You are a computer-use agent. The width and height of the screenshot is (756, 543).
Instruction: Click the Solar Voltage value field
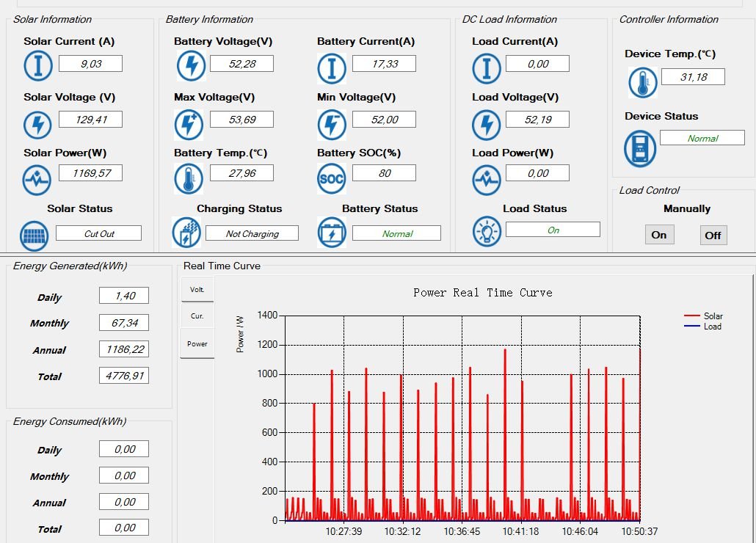point(90,120)
